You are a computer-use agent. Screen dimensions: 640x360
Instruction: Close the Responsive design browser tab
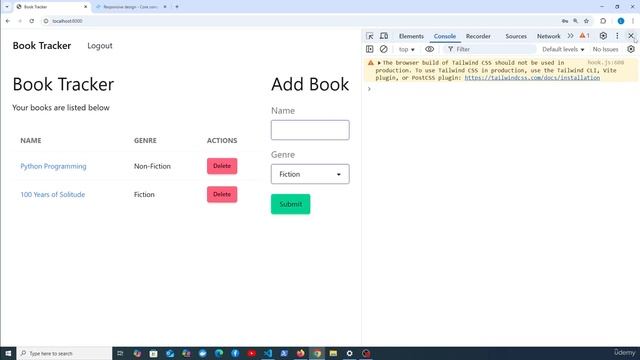(x=165, y=7)
